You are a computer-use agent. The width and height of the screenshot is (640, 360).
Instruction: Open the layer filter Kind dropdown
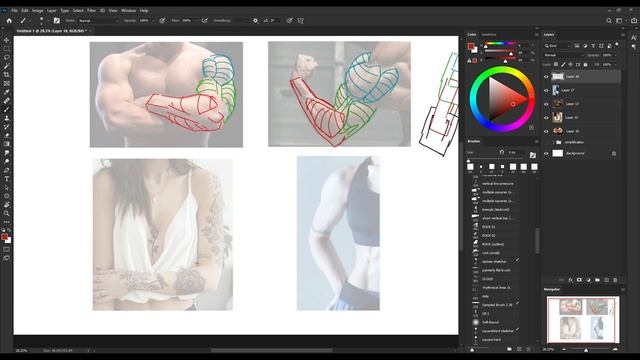click(x=558, y=46)
